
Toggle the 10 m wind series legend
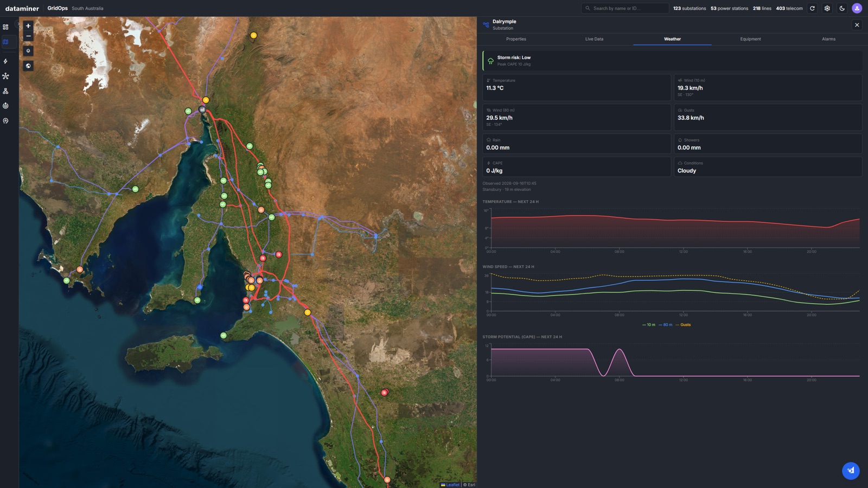coord(649,325)
